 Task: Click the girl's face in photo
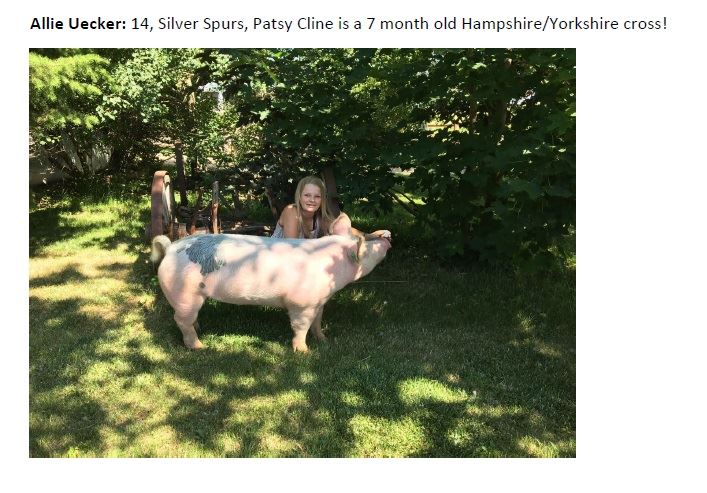tap(310, 199)
